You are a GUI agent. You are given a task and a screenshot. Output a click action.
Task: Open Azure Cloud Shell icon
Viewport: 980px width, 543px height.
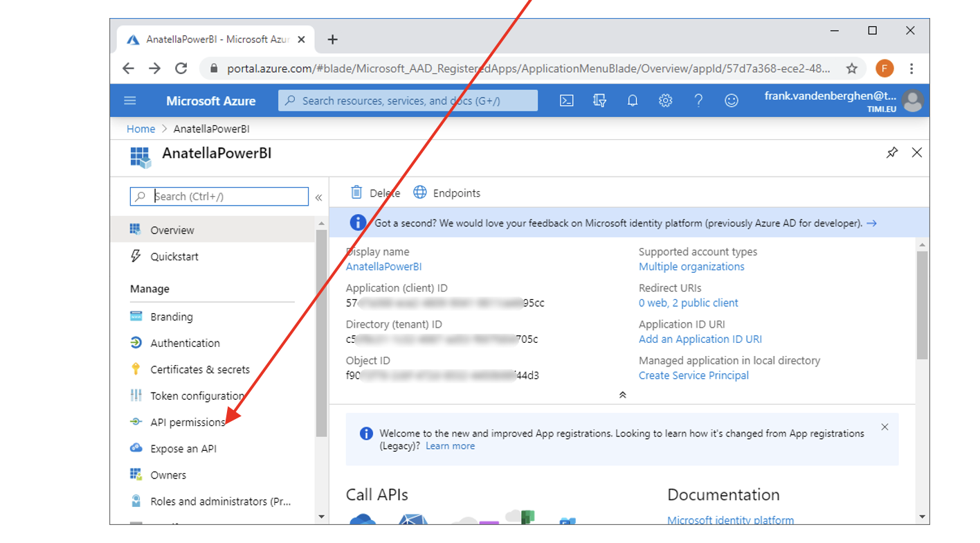click(566, 100)
